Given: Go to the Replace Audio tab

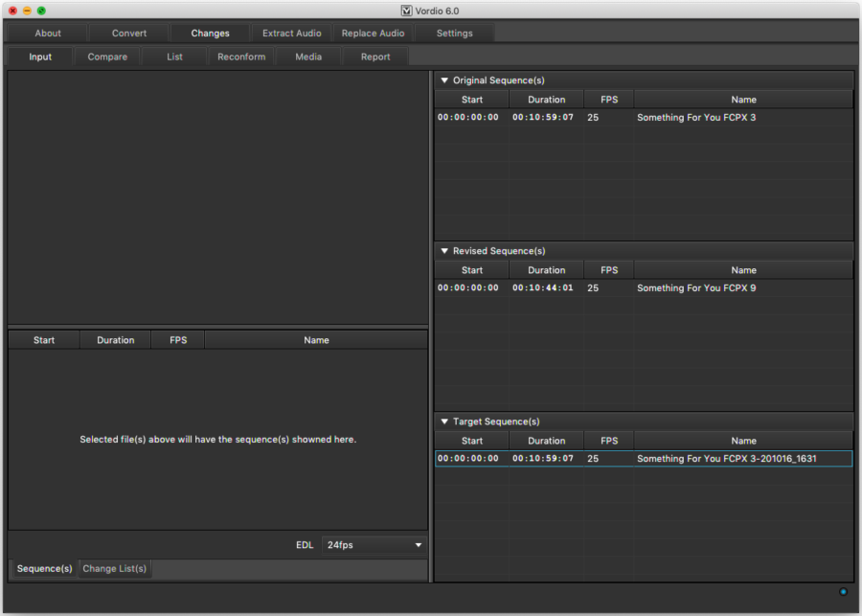Looking at the screenshot, I should [x=373, y=34].
